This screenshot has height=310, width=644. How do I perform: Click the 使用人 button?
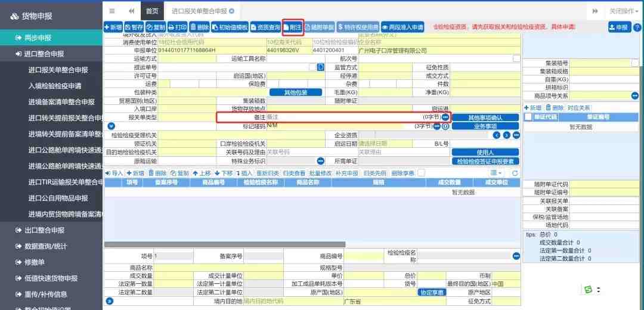(485, 153)
